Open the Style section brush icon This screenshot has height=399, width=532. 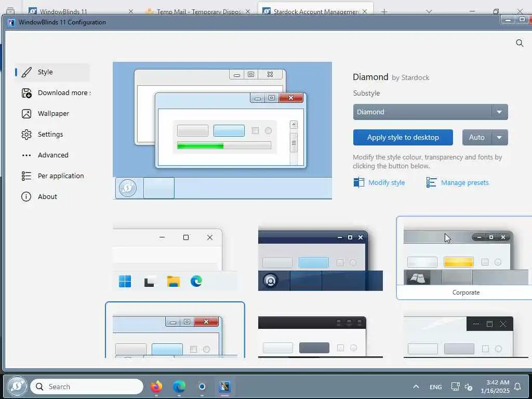(x=26, y=72)
